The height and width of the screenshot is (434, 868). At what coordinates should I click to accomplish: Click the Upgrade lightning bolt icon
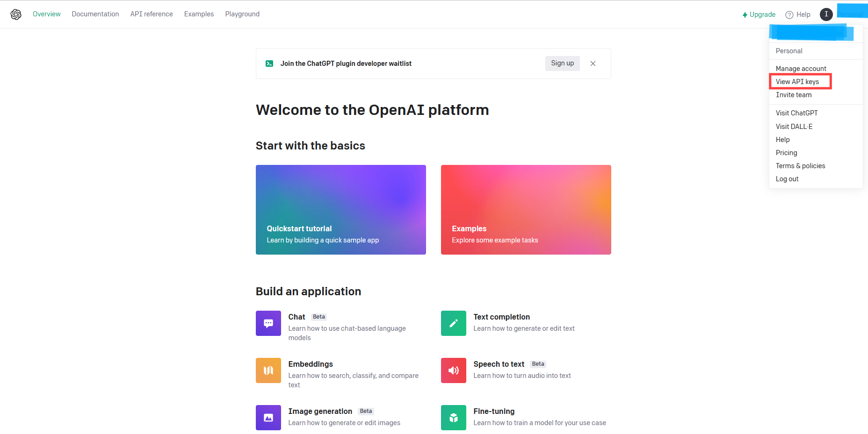pyautogui.click(x=745, y=15)
